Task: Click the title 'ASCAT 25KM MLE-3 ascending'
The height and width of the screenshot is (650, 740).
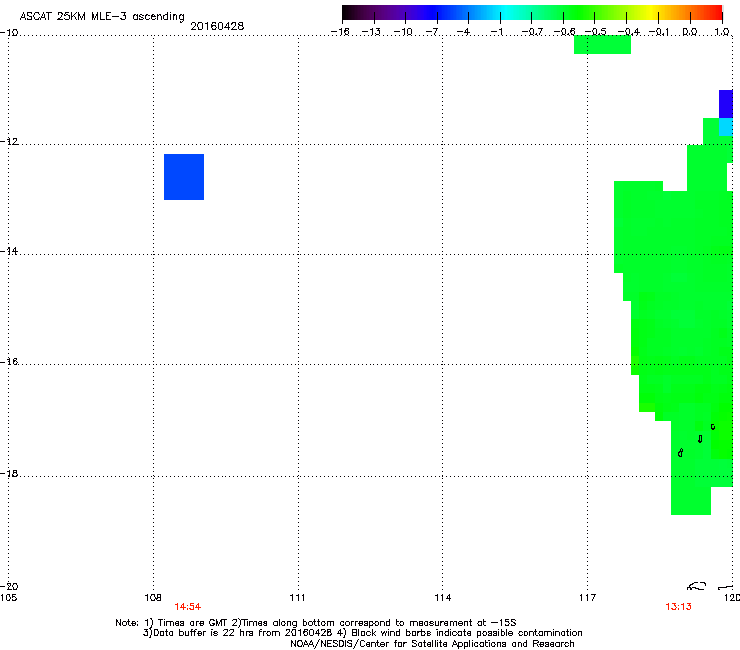Action: point(102,16)
